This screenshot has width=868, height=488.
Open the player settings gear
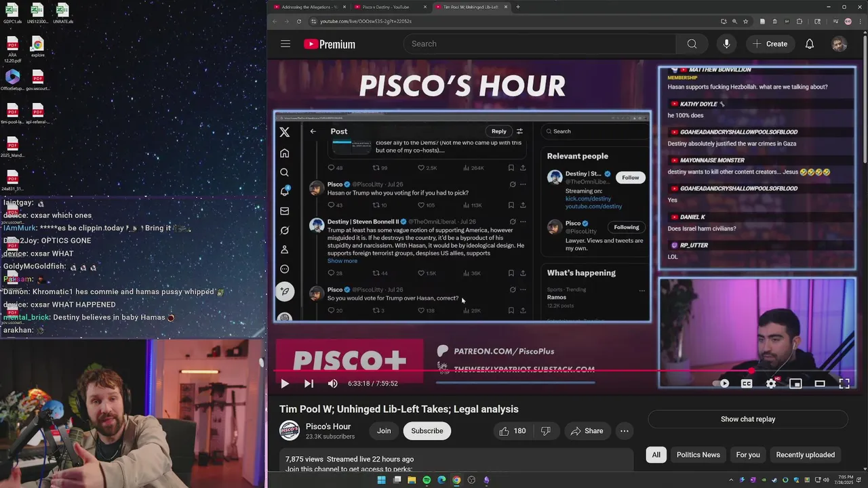point(771,384)
